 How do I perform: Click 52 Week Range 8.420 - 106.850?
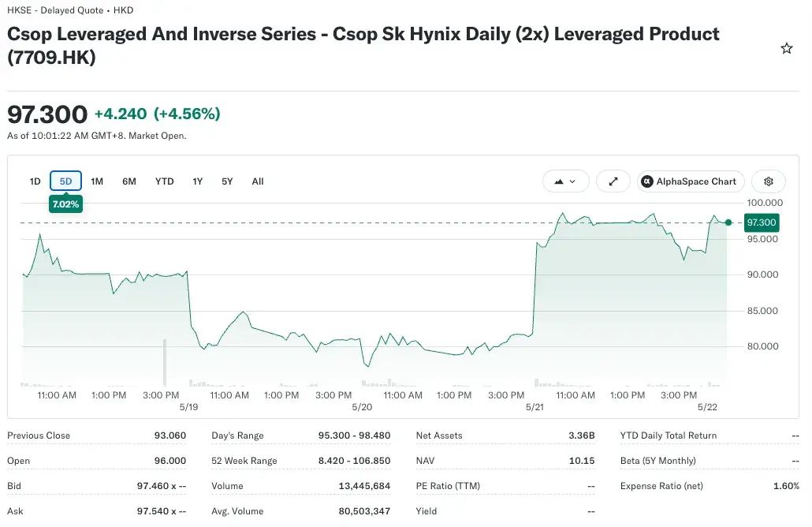click(354, 461)
